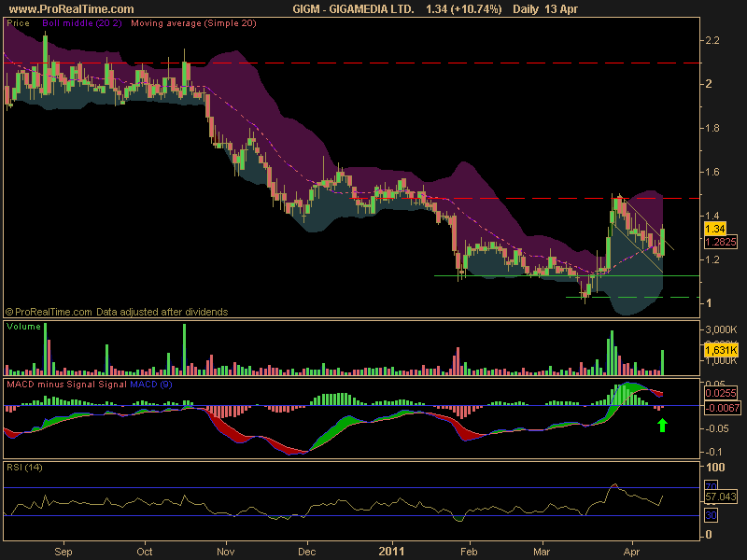This screenshot has width=747, height=560.
Task: Click Moving average (Simple 20) legend
Action: tap(193, 22)
